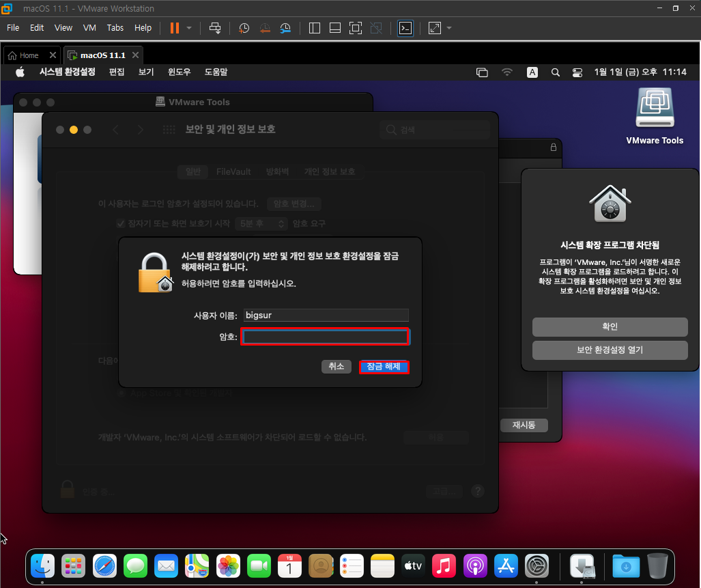Open the power options dropdown arrow beside pause
701x588 pixels.
coord(189,28)
